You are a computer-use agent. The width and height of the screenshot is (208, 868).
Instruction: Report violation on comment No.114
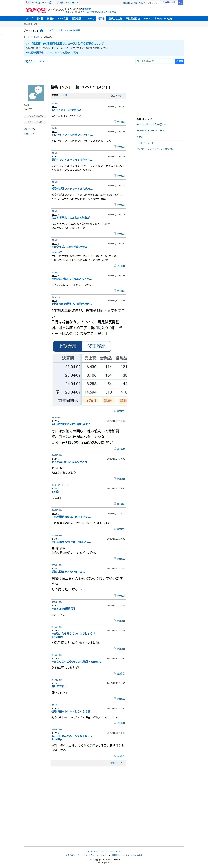coord(119,479)
